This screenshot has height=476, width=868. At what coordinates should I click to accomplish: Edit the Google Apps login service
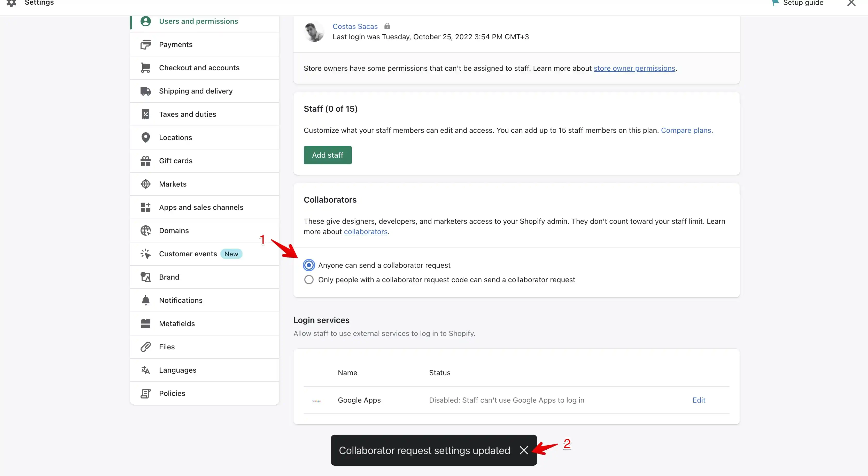pyautogui.click(x=699, y=400)
